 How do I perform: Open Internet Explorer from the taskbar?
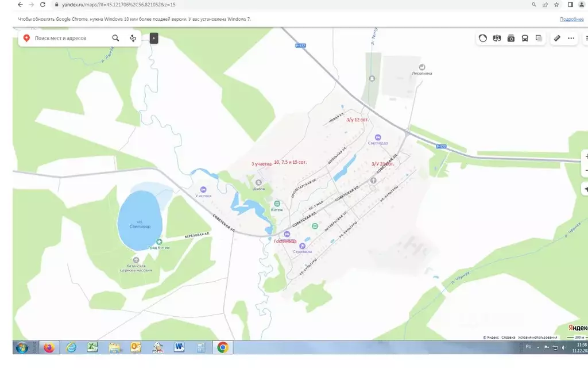tap(71, 348)
